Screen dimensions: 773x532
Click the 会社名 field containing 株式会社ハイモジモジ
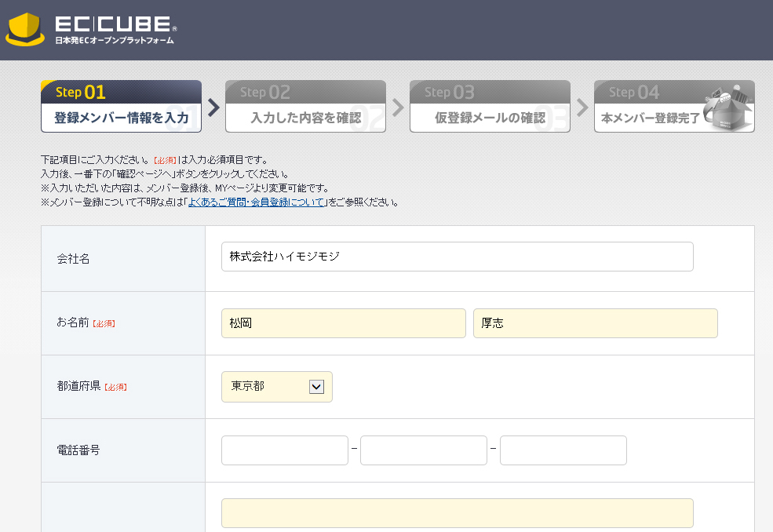point(457,257)
